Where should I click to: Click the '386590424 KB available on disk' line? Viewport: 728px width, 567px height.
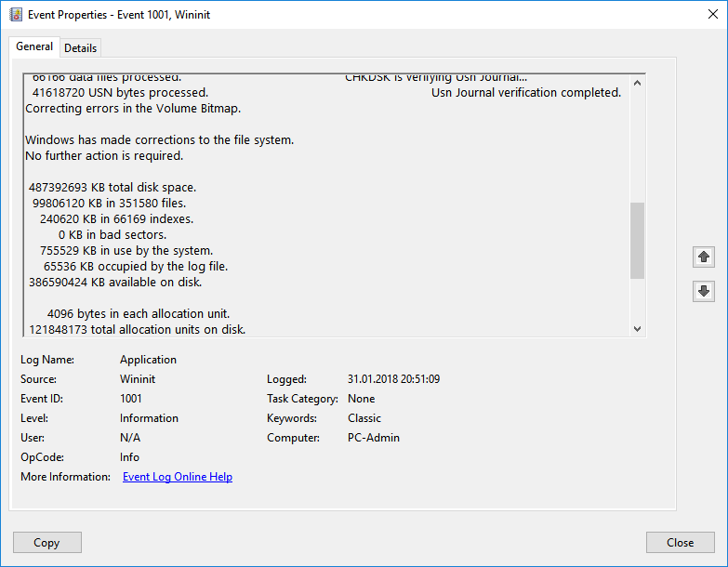tap(115, 282)
